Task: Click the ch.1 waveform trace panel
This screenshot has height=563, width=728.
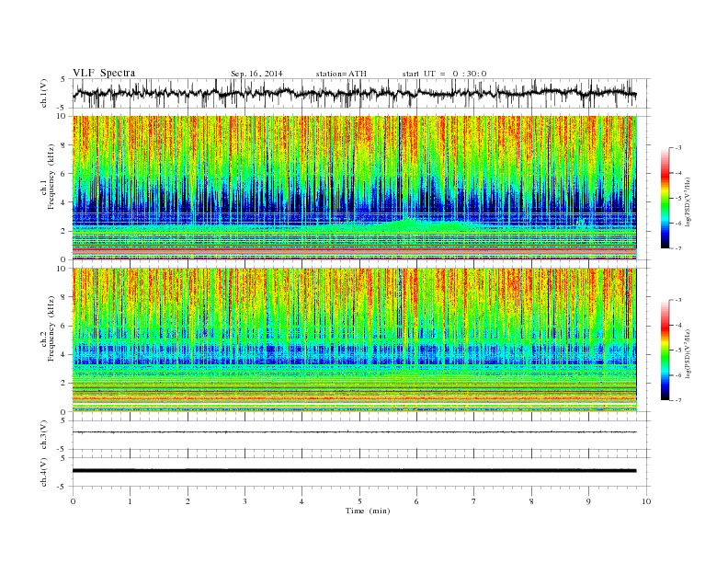Action: coord(361,93)
